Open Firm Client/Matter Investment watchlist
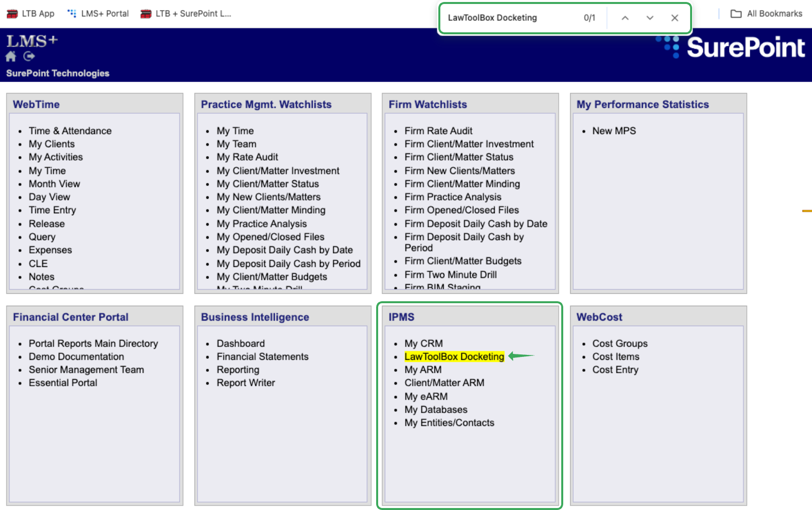This screenshot has width=812, height=510. [x=469, y=144]
